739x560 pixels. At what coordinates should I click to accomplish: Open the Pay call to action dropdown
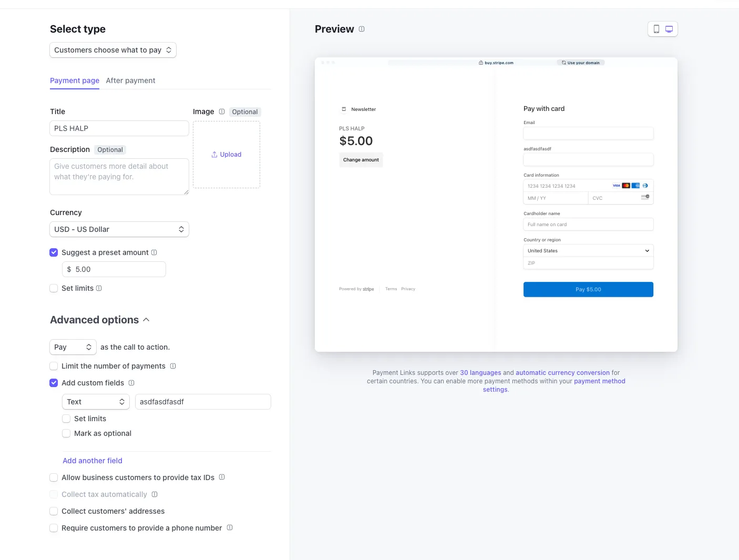click(73, 347)
